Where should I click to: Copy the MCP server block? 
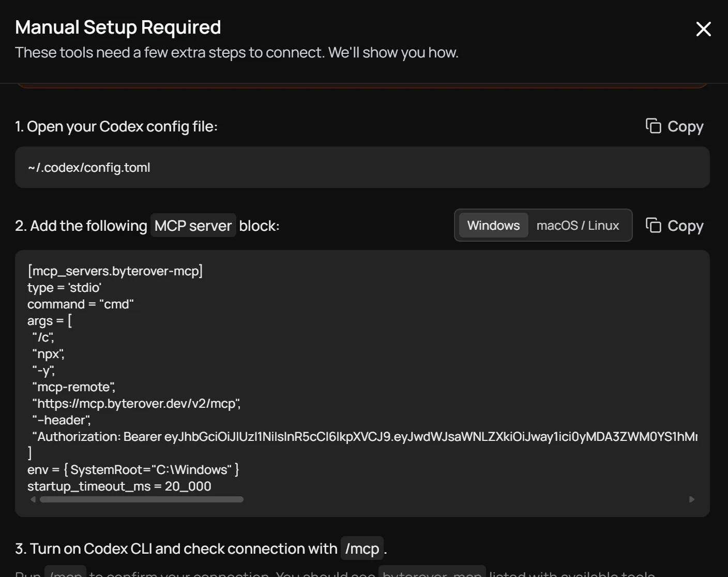675,226
